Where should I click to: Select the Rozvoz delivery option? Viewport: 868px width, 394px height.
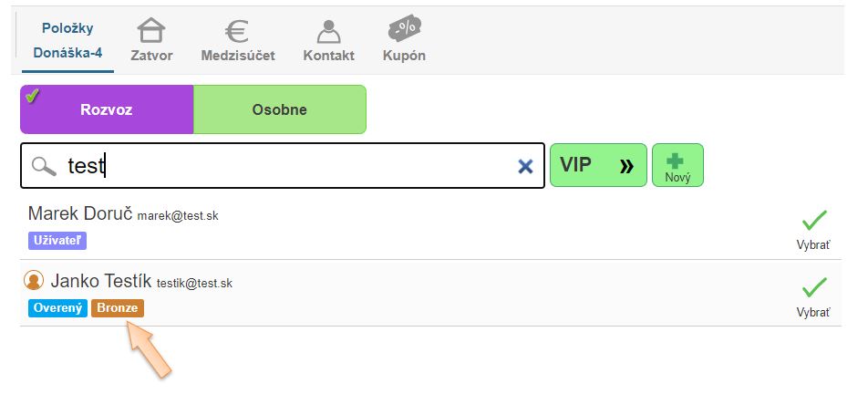point(107,109)
